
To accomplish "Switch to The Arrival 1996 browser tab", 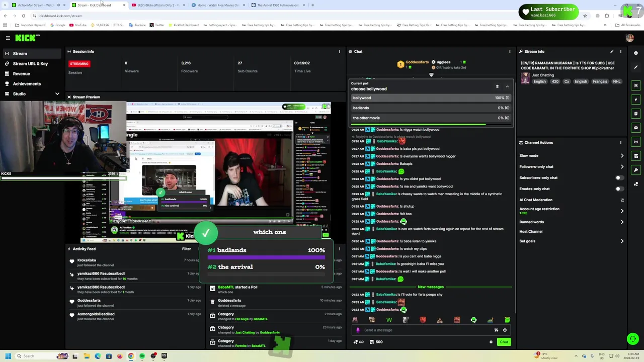I will [x=278, y=5].
